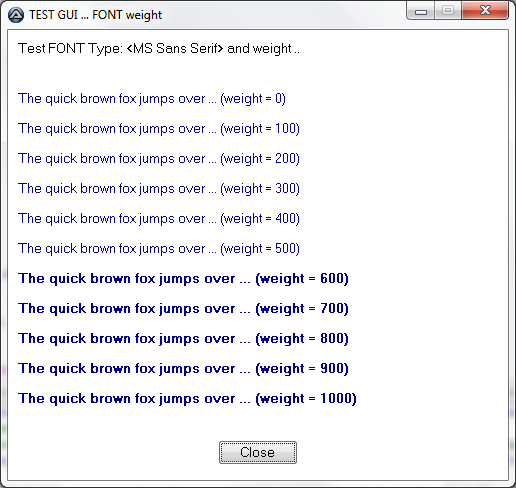Click the word 'weight' in the header label
The height and width of the screenshot is (488, 516).
272,49
